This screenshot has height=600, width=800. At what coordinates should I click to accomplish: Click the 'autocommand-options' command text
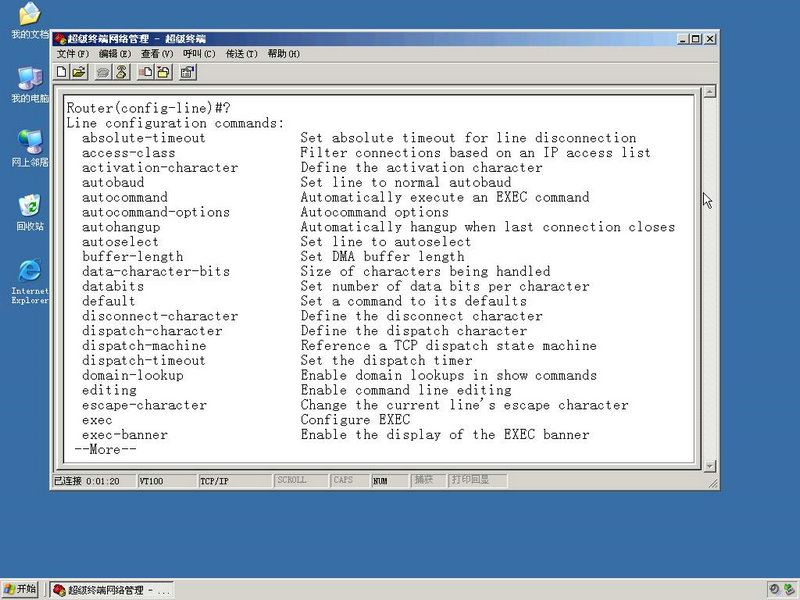pos(156,212)
